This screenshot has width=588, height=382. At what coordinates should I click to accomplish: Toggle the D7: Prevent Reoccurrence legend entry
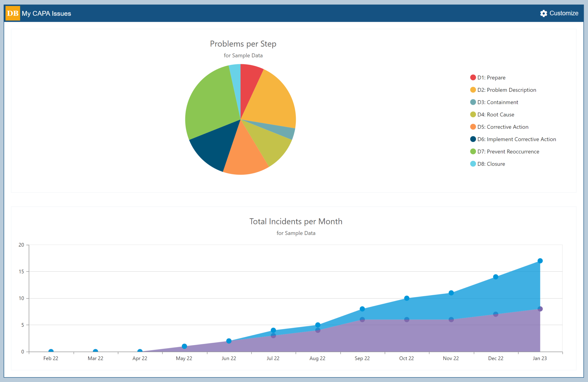pos(505,152)
